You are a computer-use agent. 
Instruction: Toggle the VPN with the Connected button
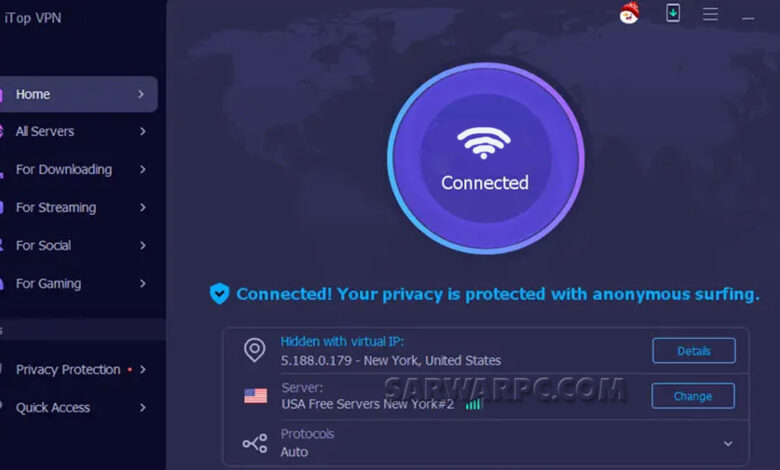[486, 158]
